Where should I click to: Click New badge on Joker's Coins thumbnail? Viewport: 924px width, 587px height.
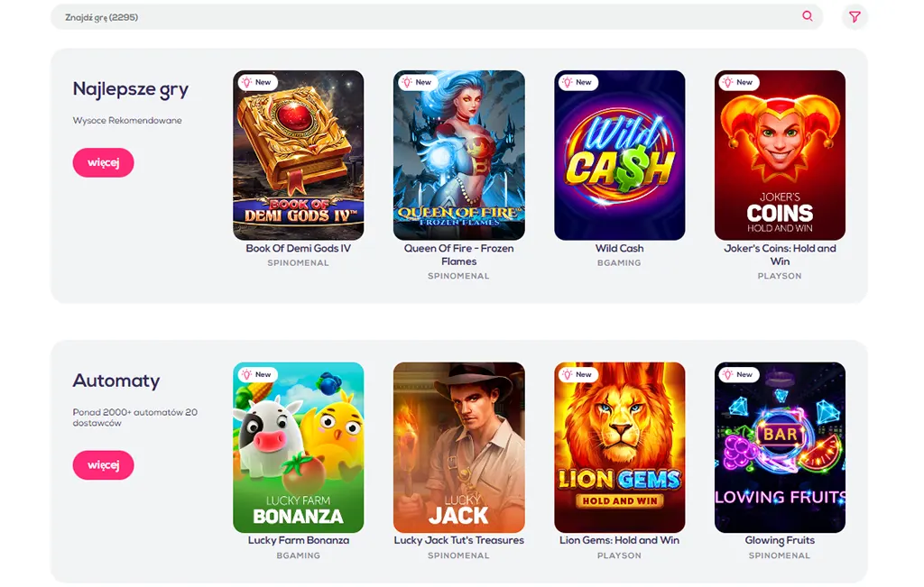tap(738, 82)
